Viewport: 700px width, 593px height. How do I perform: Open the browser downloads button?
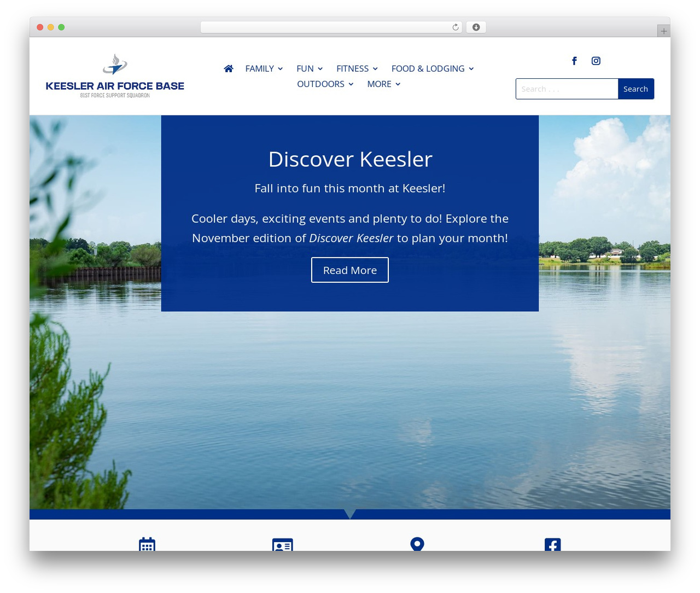click(x=476, y=27)
